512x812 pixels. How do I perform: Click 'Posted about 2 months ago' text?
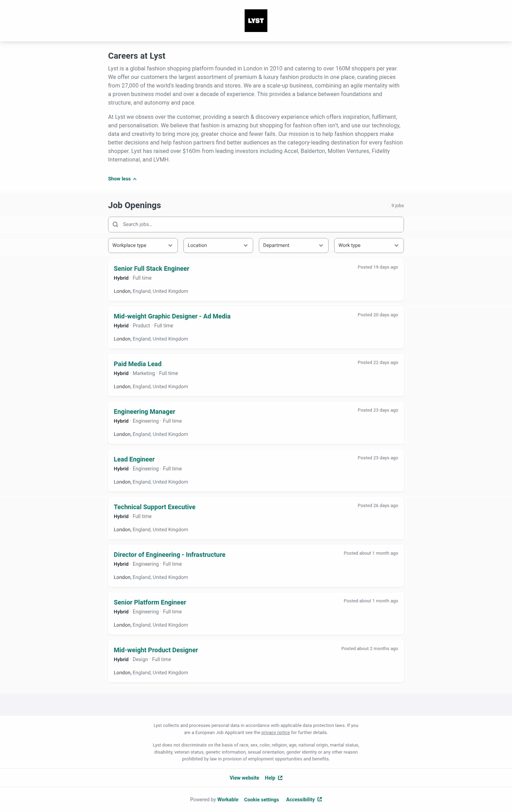[x=370, y=649]
